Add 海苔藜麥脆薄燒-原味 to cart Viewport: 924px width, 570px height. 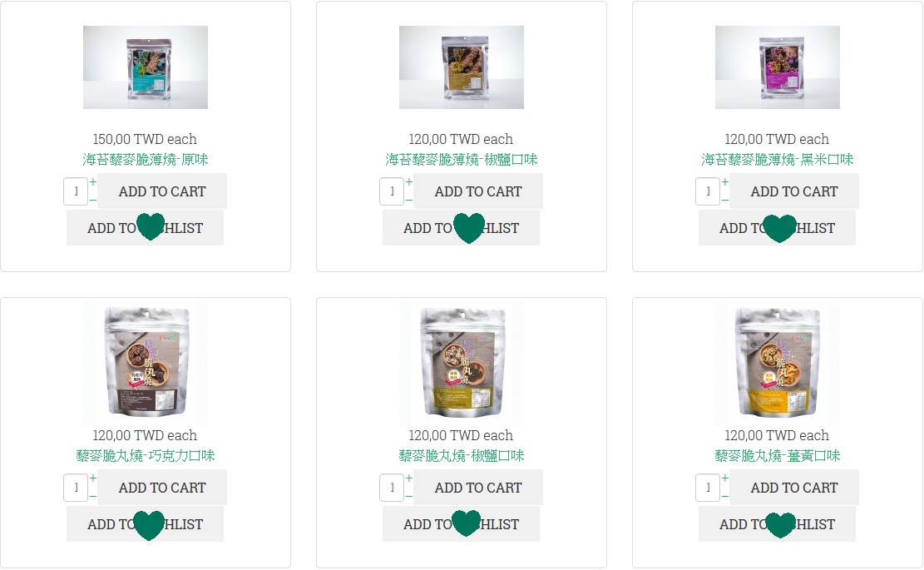point(162,191)
